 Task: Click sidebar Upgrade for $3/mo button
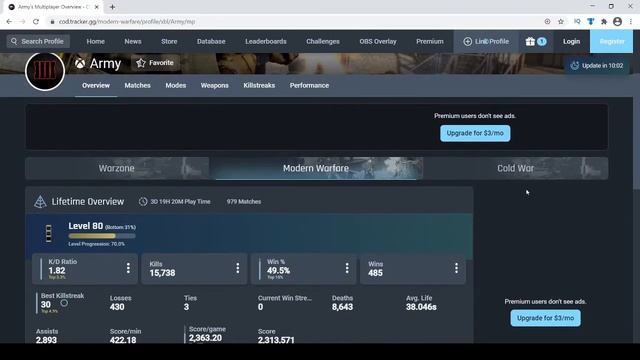545,318
